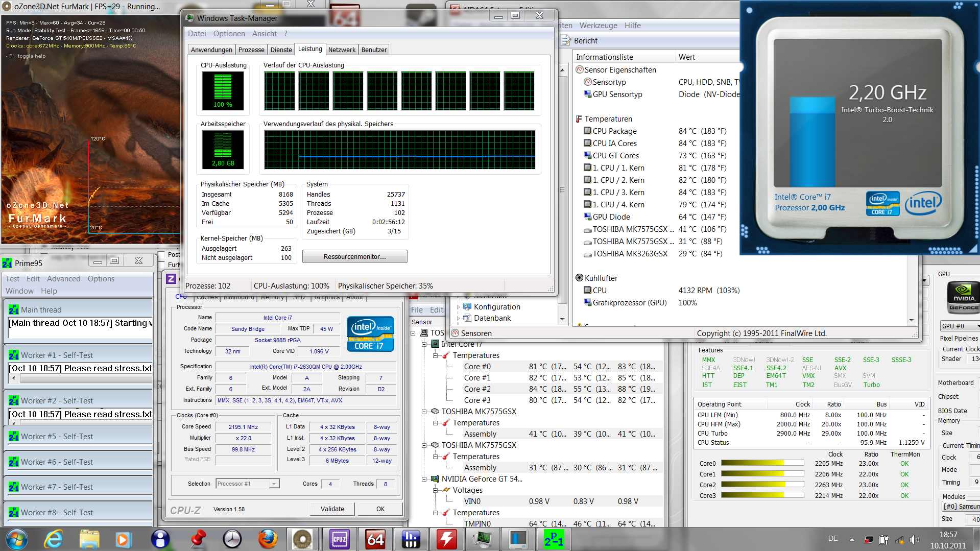The image size is (980, 551).
Task: Collapse second TOSHIBA MK7575GSX node in HWMonitor
Action: click(424, 445)
